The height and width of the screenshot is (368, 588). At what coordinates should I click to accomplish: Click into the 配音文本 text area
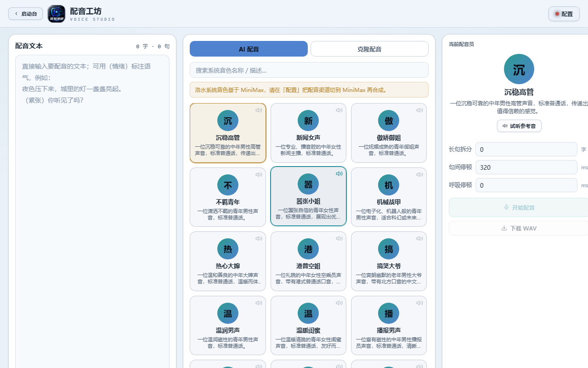coord(92,212)
